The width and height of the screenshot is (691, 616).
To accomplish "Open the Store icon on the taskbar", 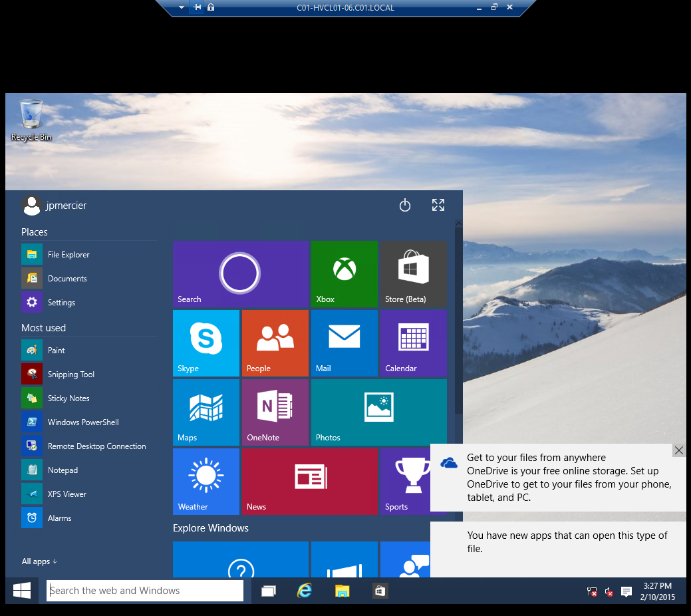I will click(380, 591).
